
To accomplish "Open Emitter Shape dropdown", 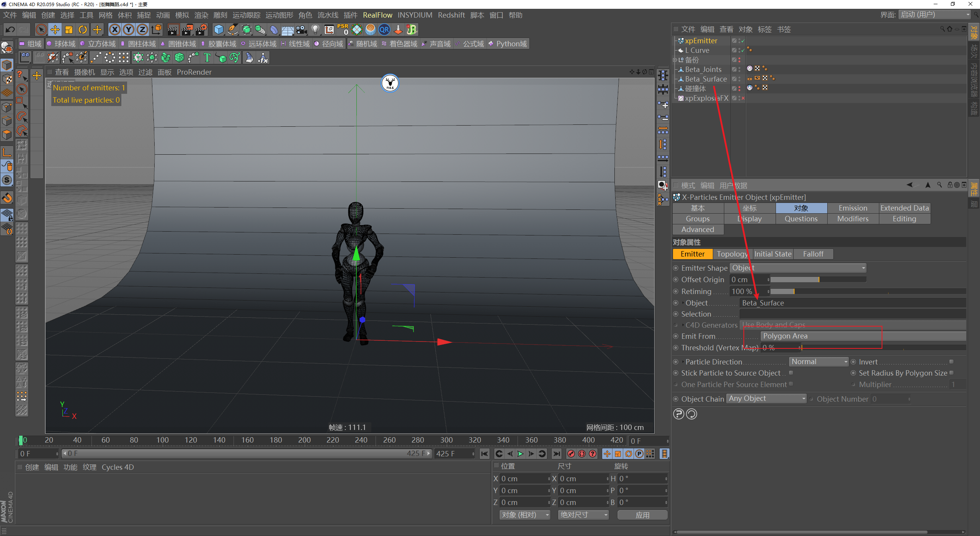I will tap(797, 268).
